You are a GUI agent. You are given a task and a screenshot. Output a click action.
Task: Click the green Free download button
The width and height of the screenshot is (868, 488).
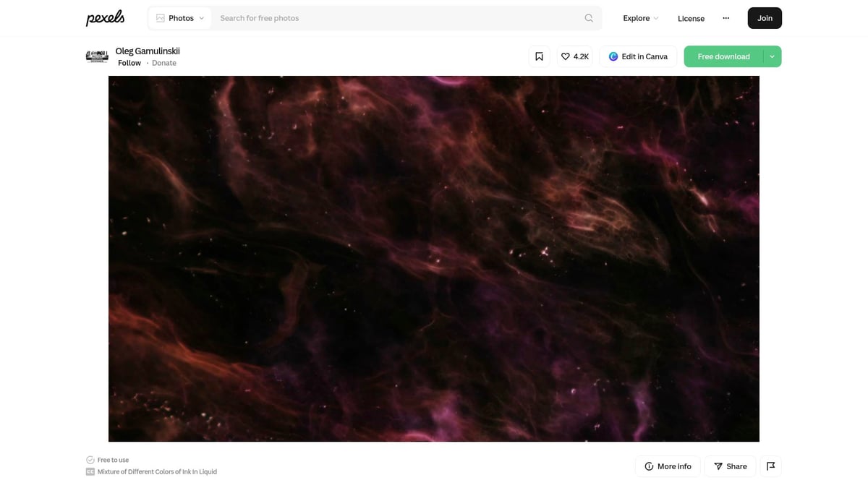pyautogui.click(x=723, y=56)
